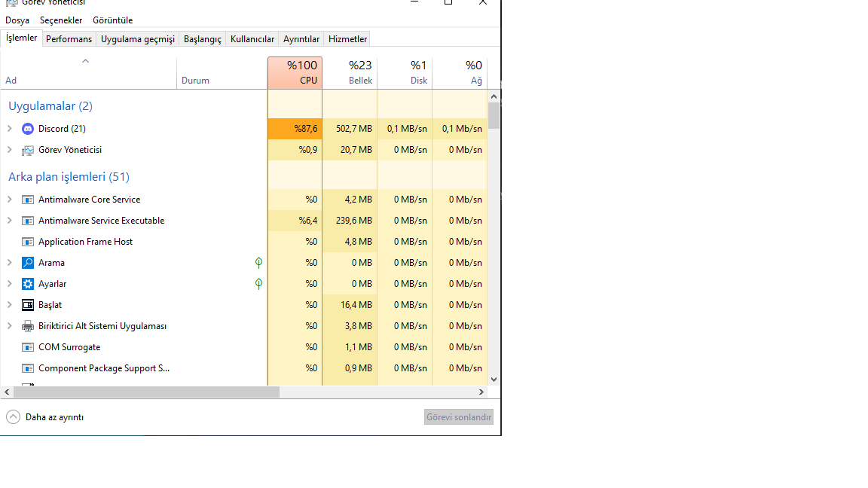Expand the Discord (21) process group
The image size is (868, 488).
9,128
